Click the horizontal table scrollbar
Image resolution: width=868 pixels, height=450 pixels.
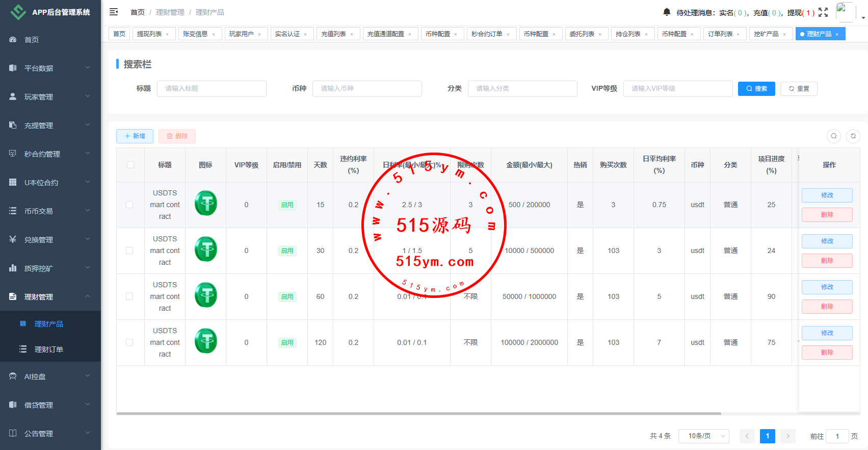tap(418, 413)
